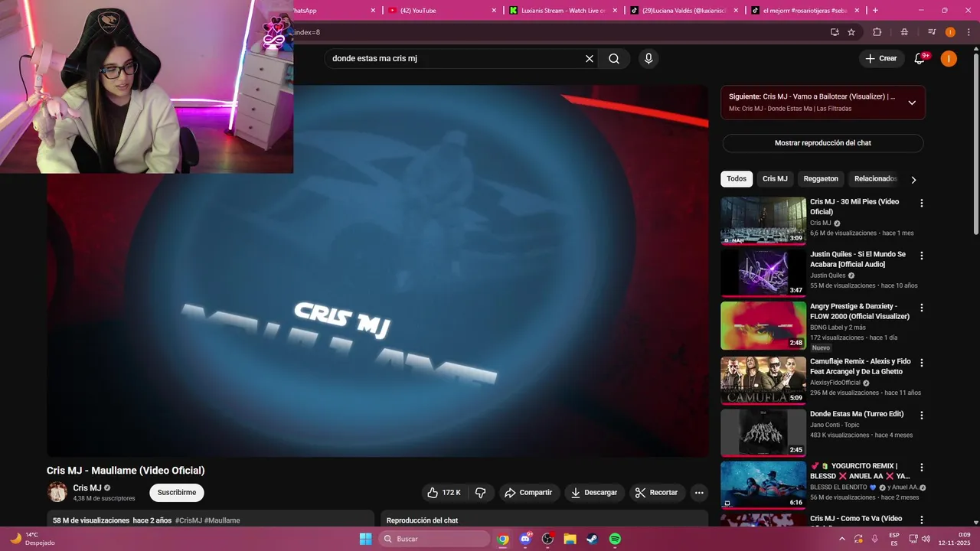Click the weather widget 14°C Despejado
Viewport: 980px width, 551px height.
pyautogui.click(x=32, y=539)
